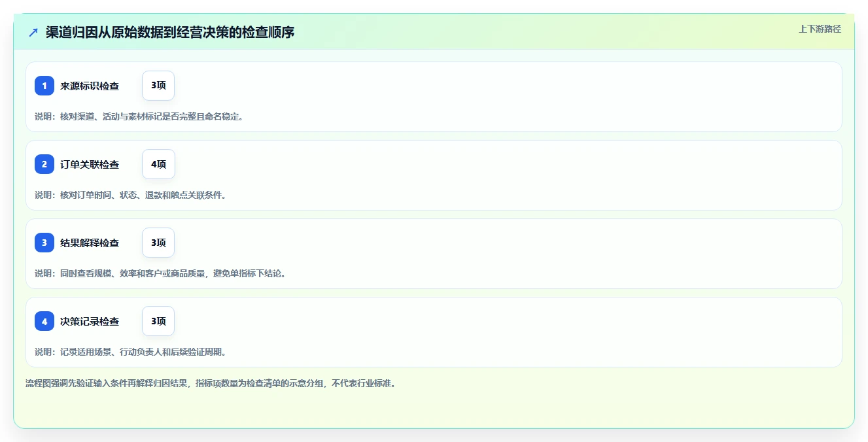Select the 决策记录检查 step title
868x442 pixels.
pos(90,321)
